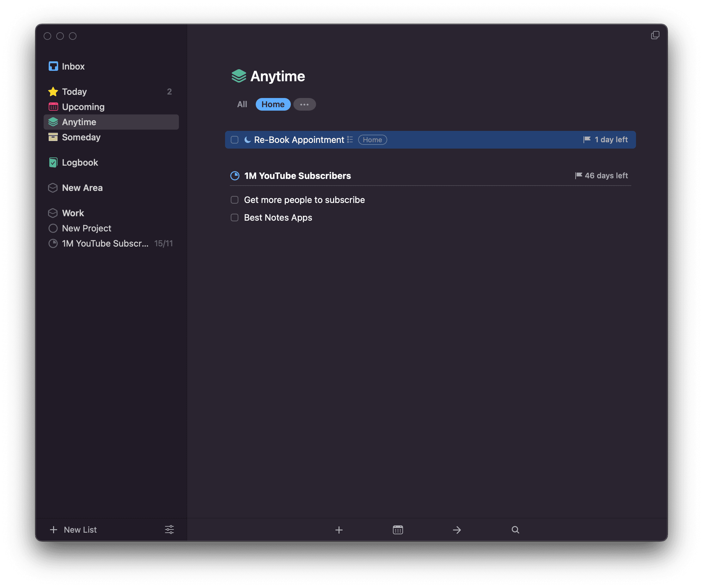Complete "Get more people to subscribe" task
This screenshot has width=703, height=588.
(235, 200)
